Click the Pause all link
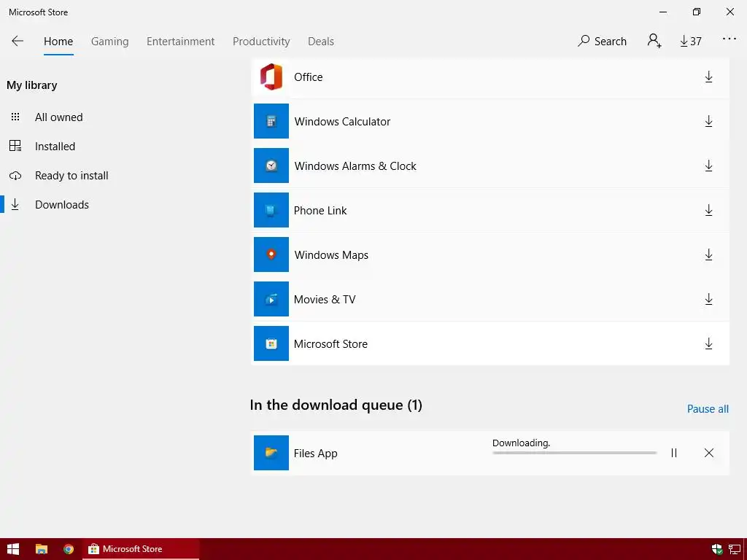 tap(708, 409)
